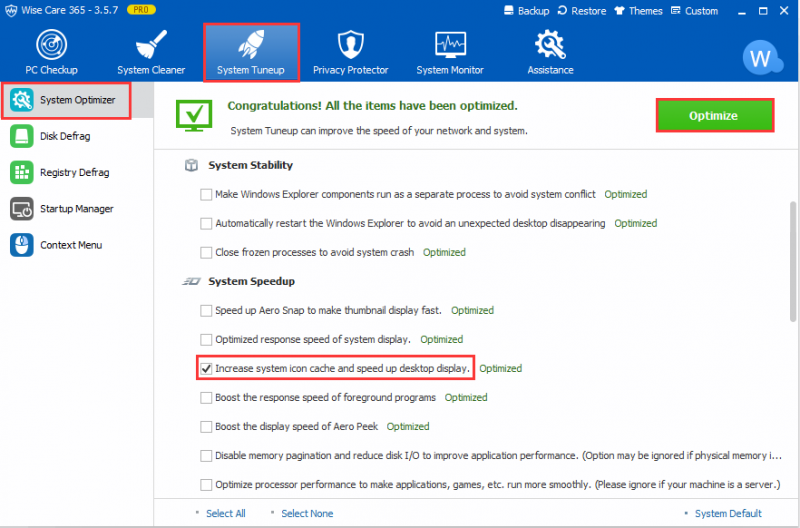Click the vertical scrollbar thumb
The image size is (800, 528).
tap(793, 262)
